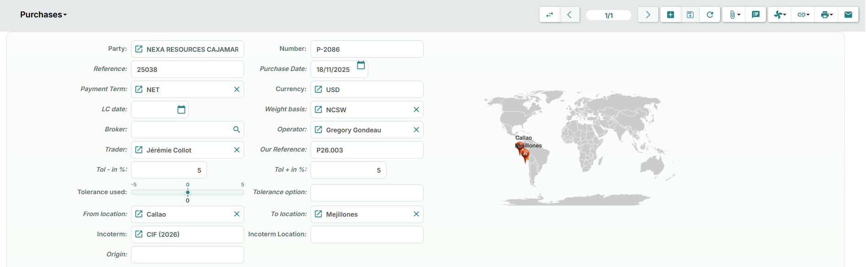Go to previous record arrow
This screenshot has height=267, width=868.
(x=569, y=15)
